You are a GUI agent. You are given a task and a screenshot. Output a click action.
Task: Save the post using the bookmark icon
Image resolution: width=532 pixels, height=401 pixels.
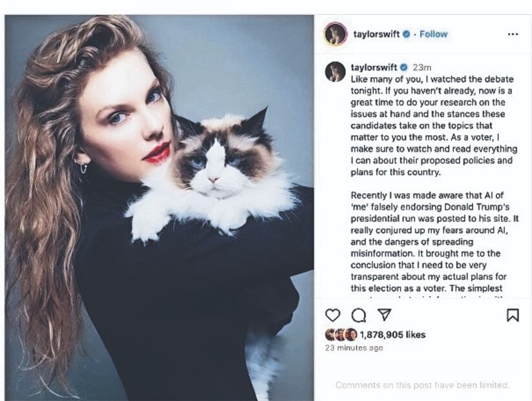pyautogui.click(x=513, y=314)
